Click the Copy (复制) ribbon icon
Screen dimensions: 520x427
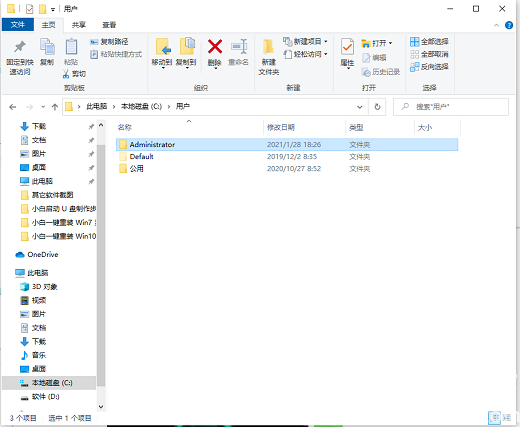coord(47,52)
